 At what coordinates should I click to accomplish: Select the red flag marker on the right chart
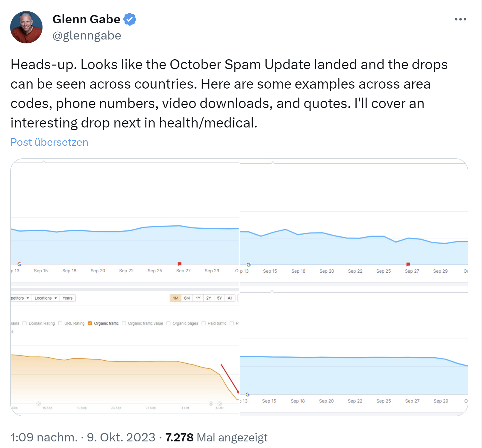pyautogui.click(x=408, y=264)
